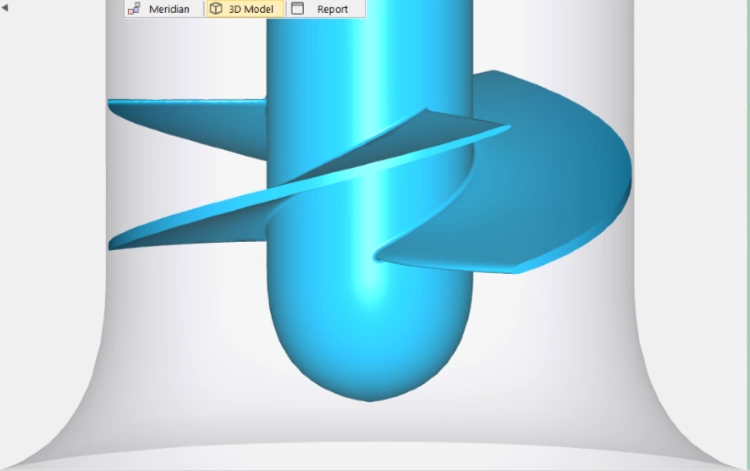Open the Report tab

click(325, 9)
